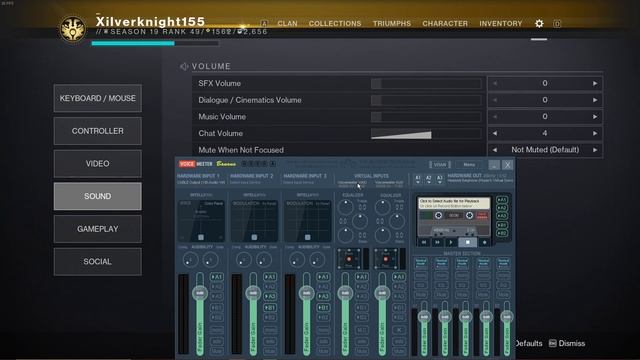Click the Comp knob on Hardware Input 2
Image resolution: width=640 pixels, height=360 pixels.
point(244,260)
